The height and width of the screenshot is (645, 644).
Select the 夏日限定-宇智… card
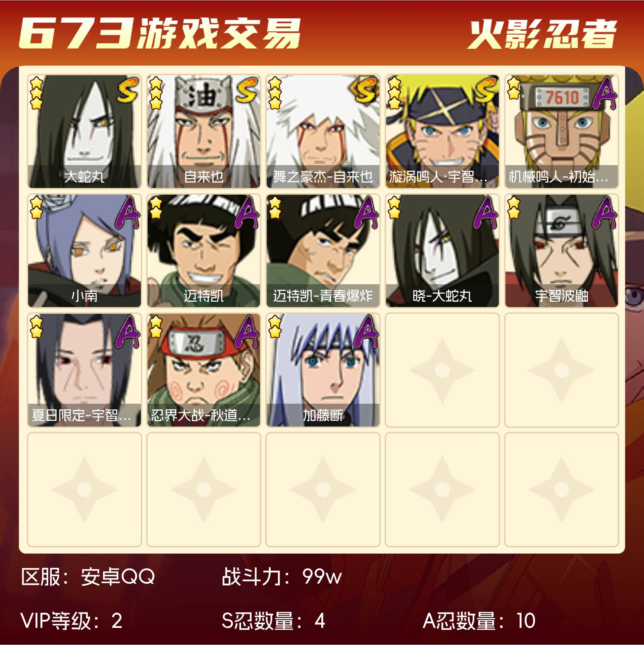85,370
